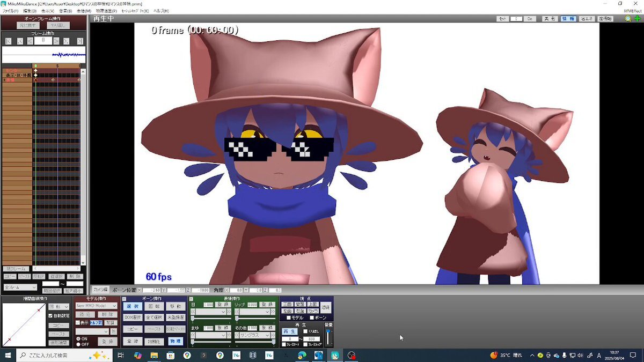Open the 表示(V) menu
Screen dimensions: 644x362
[48, 11]
